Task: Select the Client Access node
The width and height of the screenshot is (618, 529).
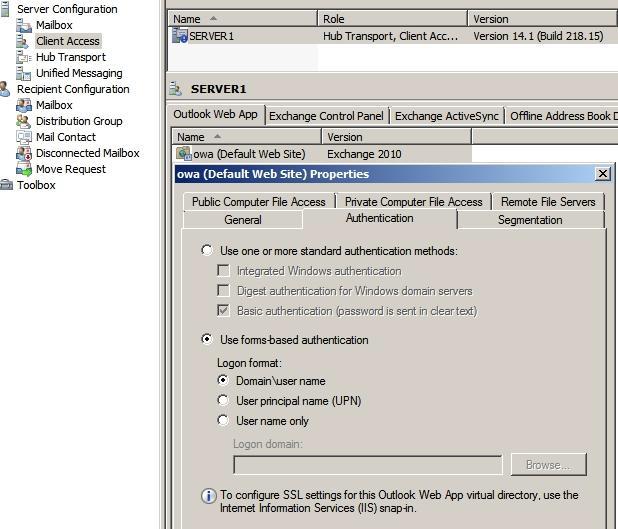Action: (x=68, y=41)
